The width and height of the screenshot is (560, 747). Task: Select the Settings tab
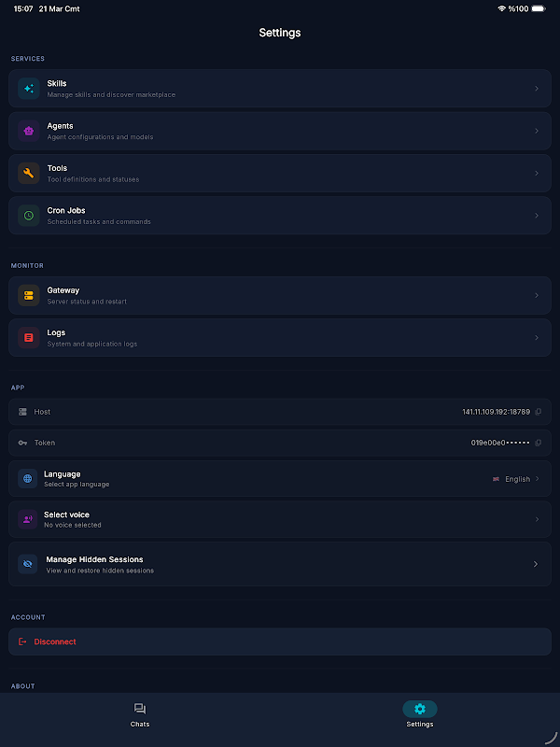point(420,715)
